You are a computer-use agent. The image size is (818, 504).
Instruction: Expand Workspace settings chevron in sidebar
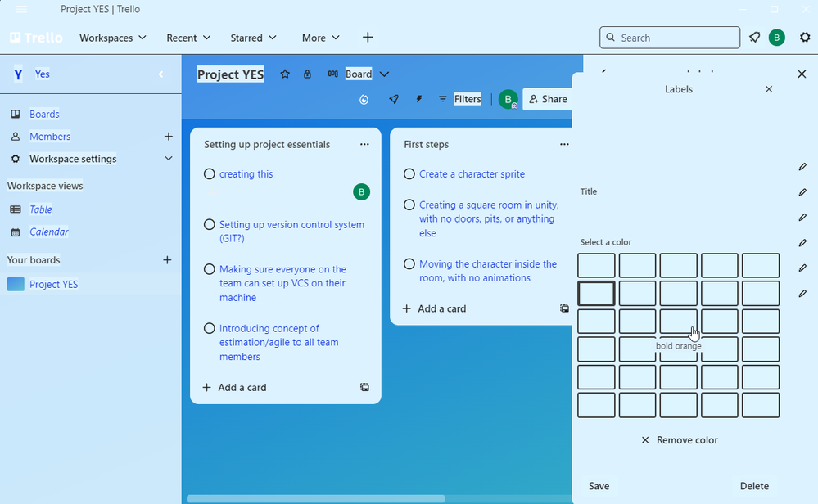pyautogui.click(x=168, y=159)
